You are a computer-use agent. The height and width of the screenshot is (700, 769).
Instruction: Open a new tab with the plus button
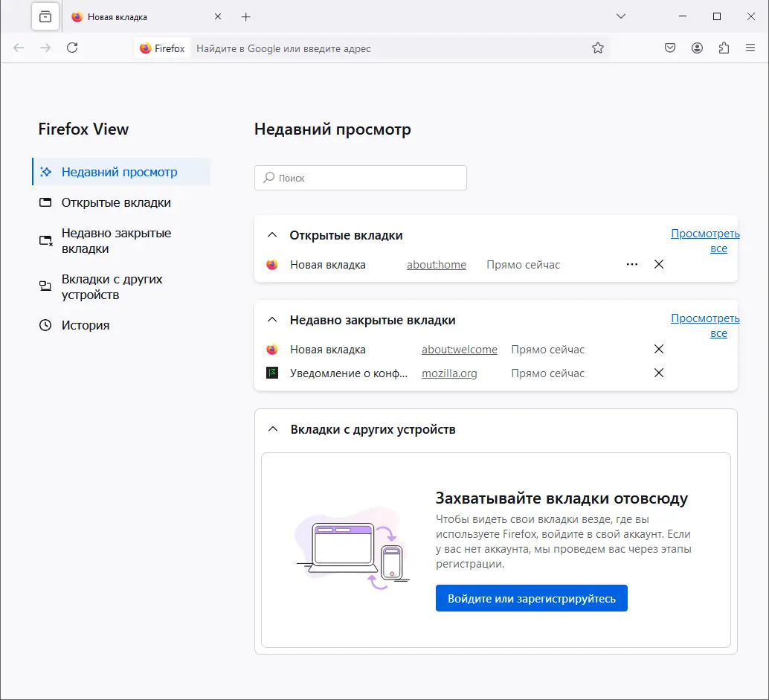coord(246,16)
